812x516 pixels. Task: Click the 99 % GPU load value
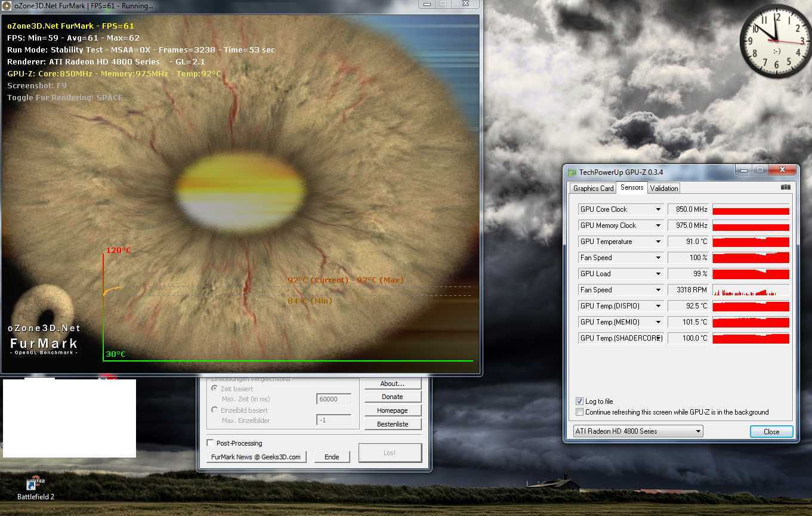point(688,274)
